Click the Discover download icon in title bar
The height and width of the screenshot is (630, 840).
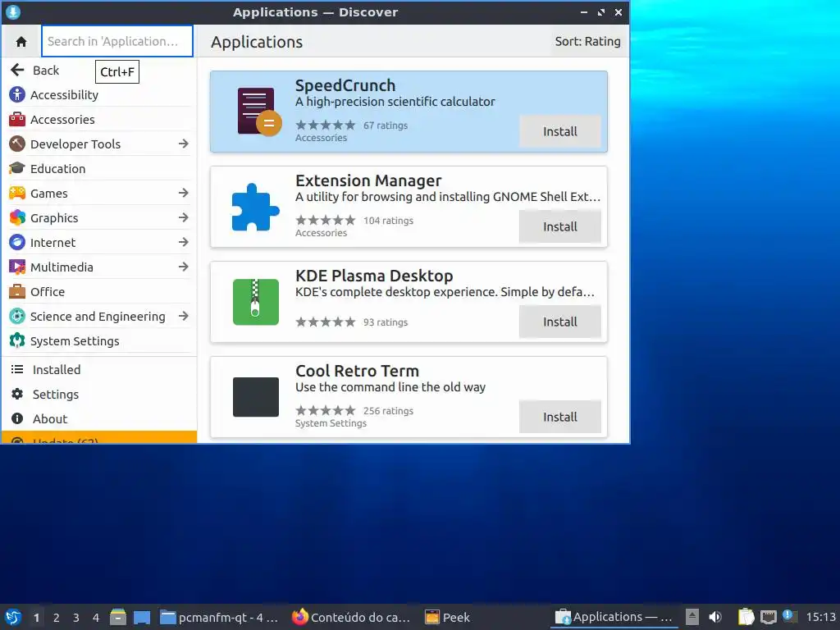coord(13,11)
